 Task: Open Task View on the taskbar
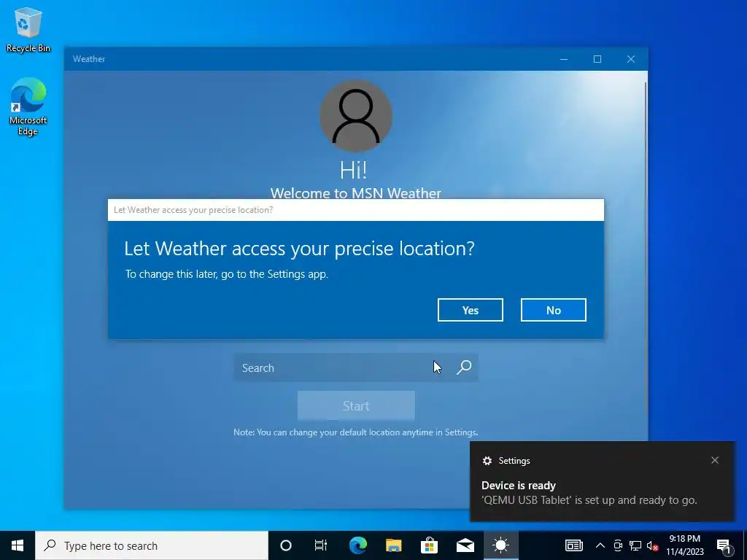tap(321, 545)
